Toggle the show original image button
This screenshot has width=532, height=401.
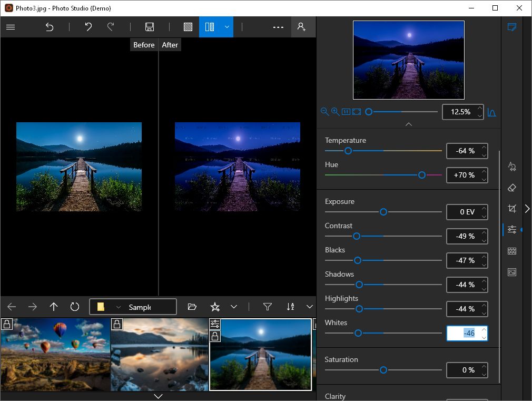pyautogui.click(x=188, y=27)
